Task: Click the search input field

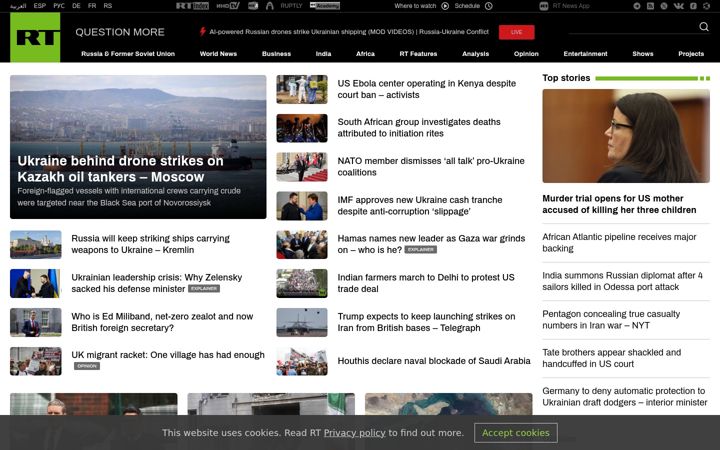Action: tap(633, 27)
